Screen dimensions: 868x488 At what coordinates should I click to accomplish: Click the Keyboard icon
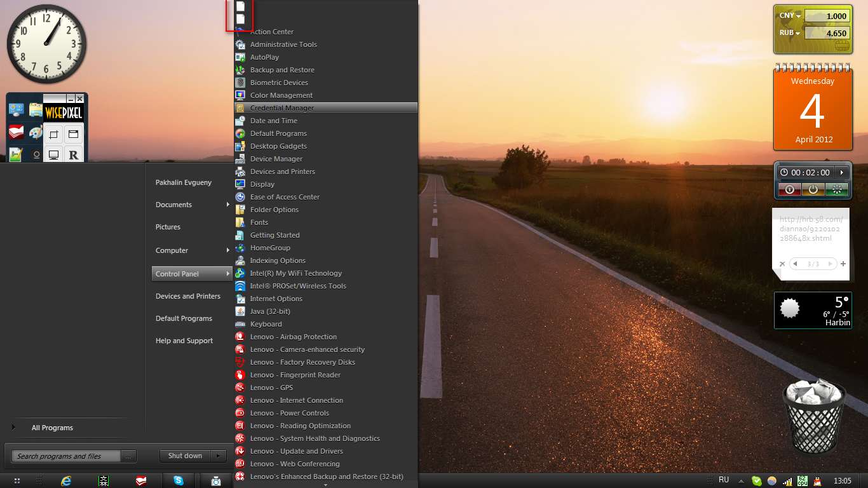coord(240,324)
